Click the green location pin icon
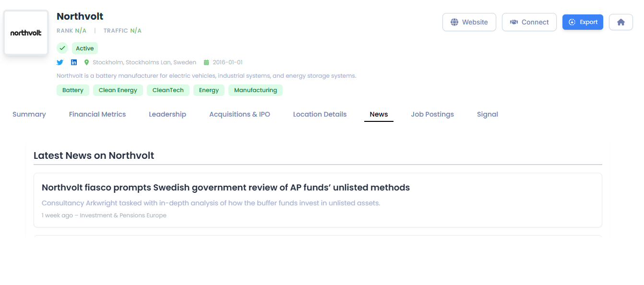 87,62
